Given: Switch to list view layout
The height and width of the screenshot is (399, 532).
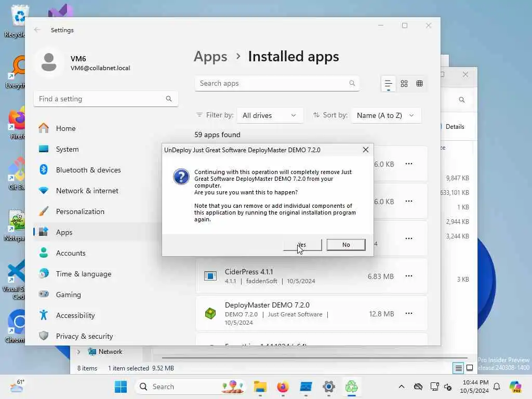Looking at the screenshot, I should click(x=388, y=84).
